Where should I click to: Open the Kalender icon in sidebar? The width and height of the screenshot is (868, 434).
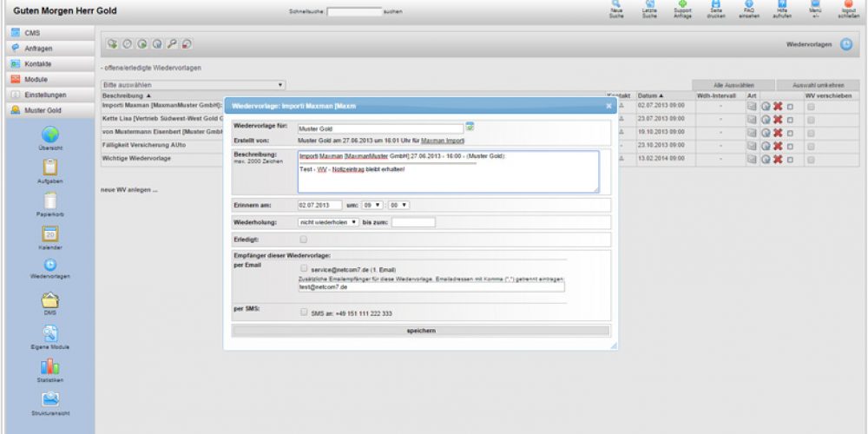tap(49, 234)
